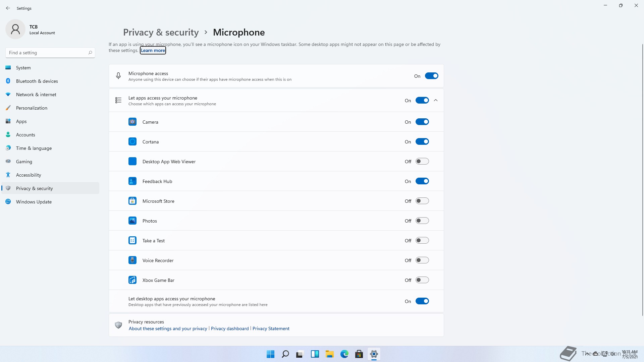644x362 pixels.
Task: Click the search magnifier in Find a setting
Action: (90, 53)
